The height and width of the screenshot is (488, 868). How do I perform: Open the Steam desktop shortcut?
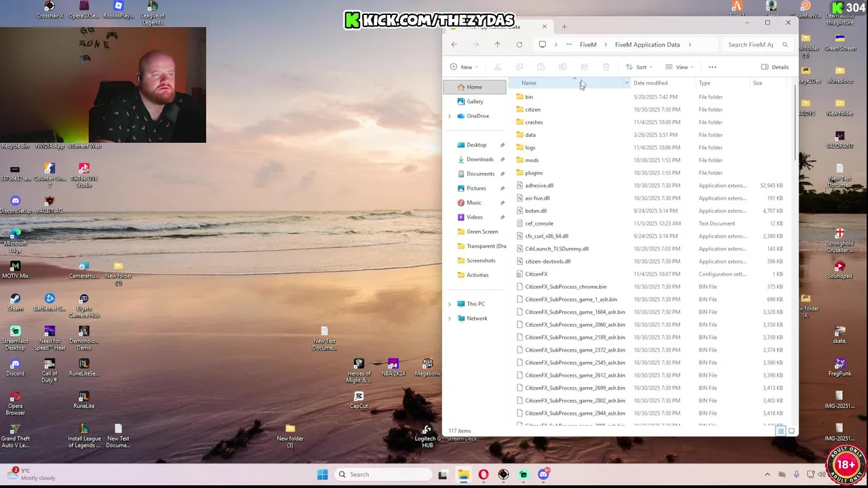(15, 302)
